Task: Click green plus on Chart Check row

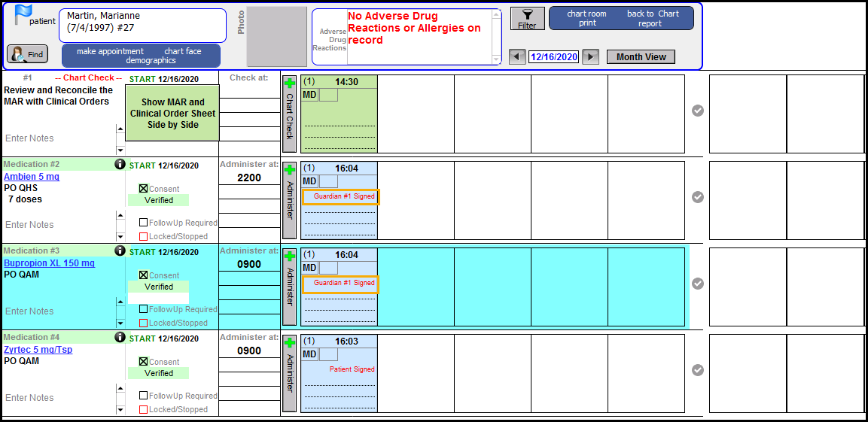Action: [x=290, y=83]
